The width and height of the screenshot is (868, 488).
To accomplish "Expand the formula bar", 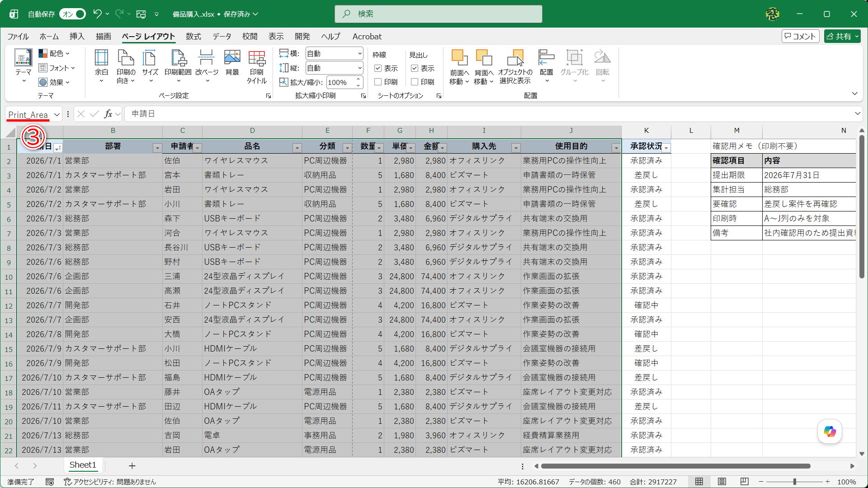I will point(858,113).
